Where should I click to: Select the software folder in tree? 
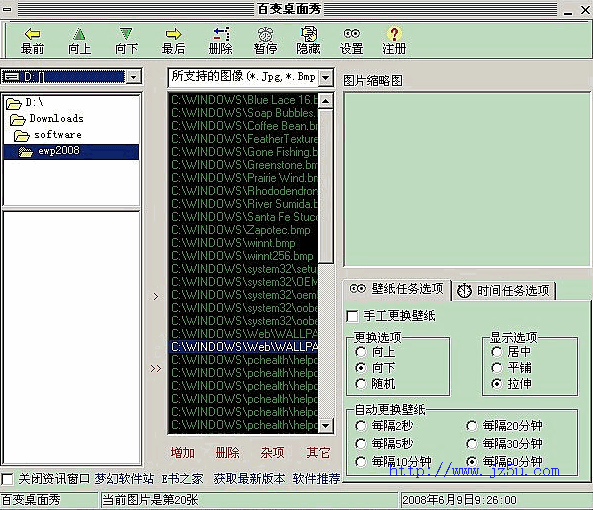coord(48,135)
